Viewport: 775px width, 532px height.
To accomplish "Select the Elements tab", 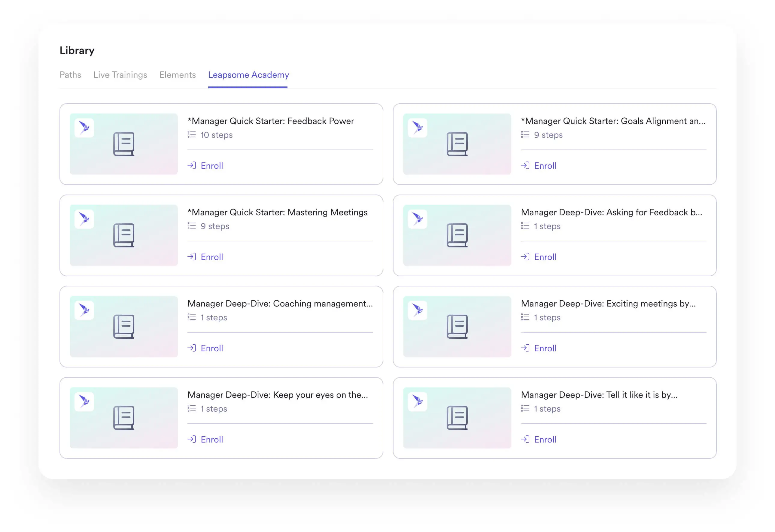I will [178, 75].
